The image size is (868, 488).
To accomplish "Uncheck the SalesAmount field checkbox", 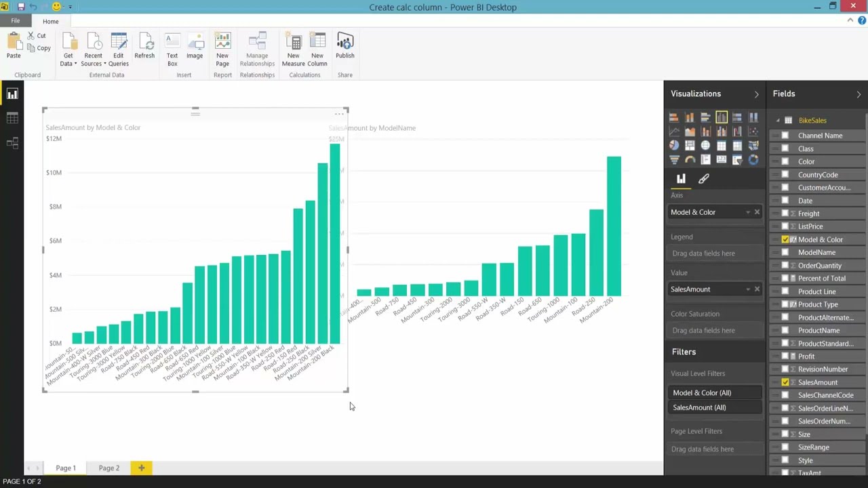I will pos(785,382).
